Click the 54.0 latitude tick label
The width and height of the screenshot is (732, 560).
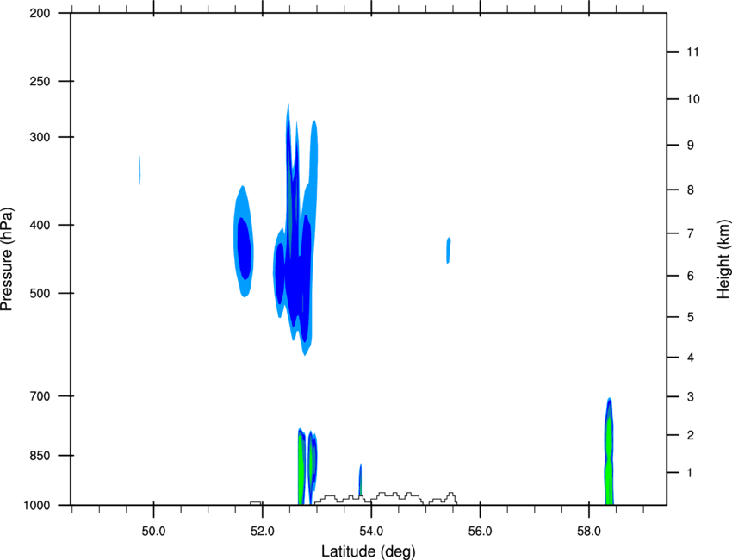[x=372, y=532]
